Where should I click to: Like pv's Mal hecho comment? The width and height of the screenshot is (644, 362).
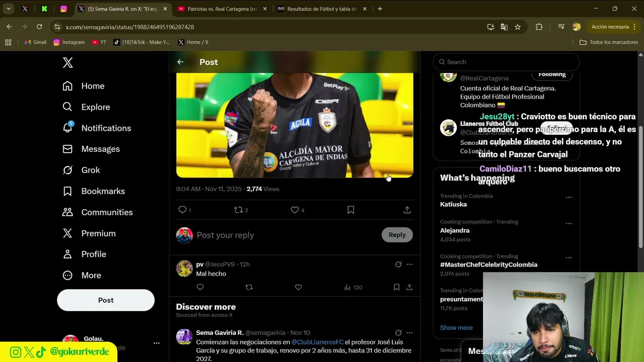298,287
